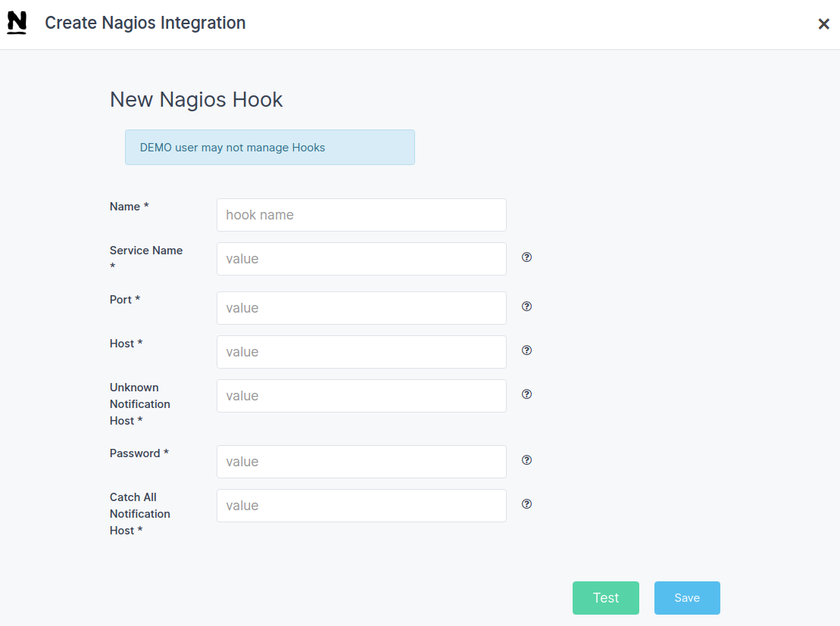Click the green Test button
The height and width of the screenshot is (626, 840).
click(605, 598)
